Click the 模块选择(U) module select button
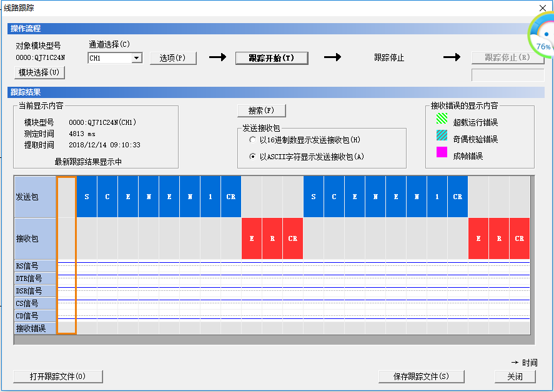This screenshot has height=392, width=554. [x=39, y=72]
